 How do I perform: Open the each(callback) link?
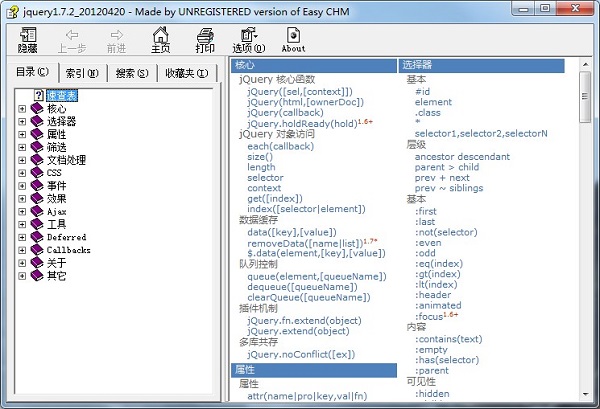280,146
